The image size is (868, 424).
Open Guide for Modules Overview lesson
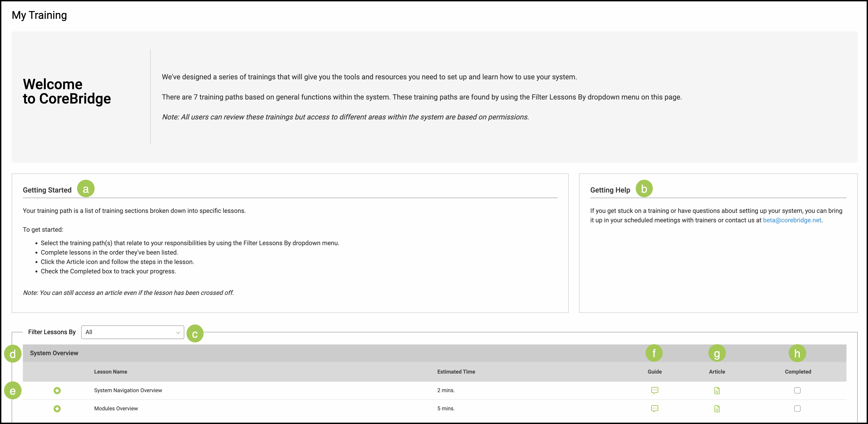pos(654,409)
